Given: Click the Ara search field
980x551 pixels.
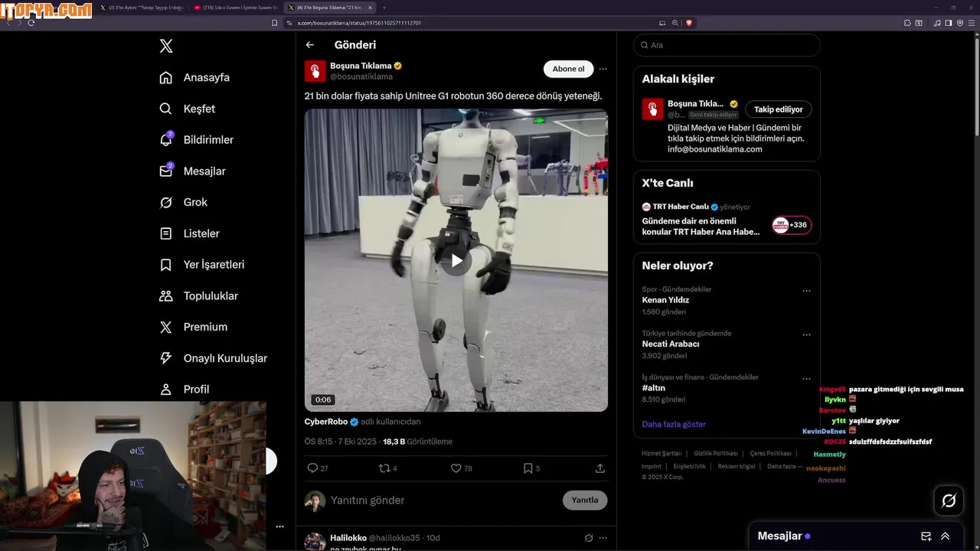Looking at the screenshot, I should coord(727,45).
